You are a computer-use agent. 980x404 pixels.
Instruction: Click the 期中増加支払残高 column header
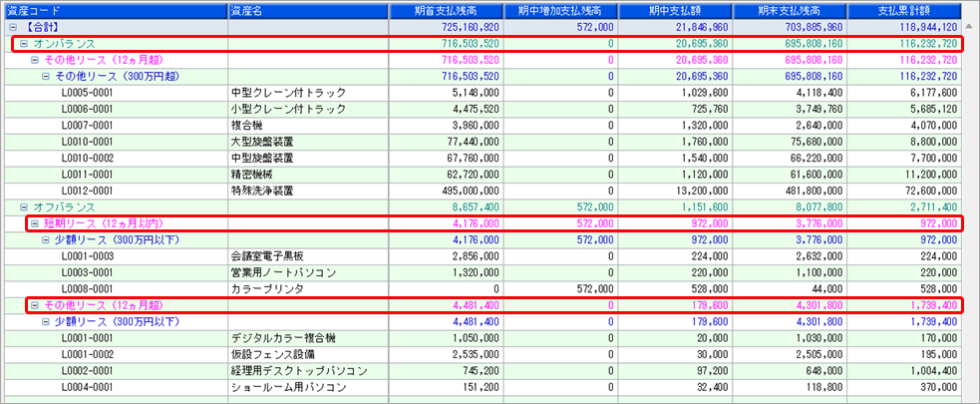[560, 11]
